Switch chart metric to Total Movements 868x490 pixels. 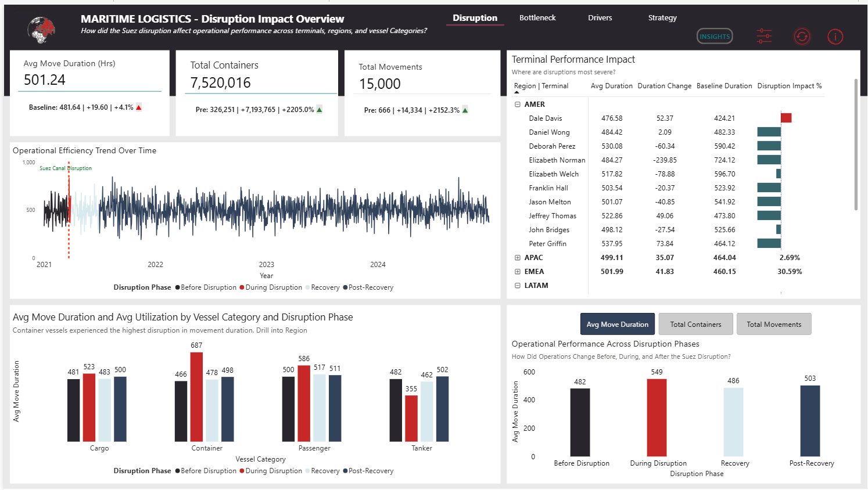[x=773, y=325]
